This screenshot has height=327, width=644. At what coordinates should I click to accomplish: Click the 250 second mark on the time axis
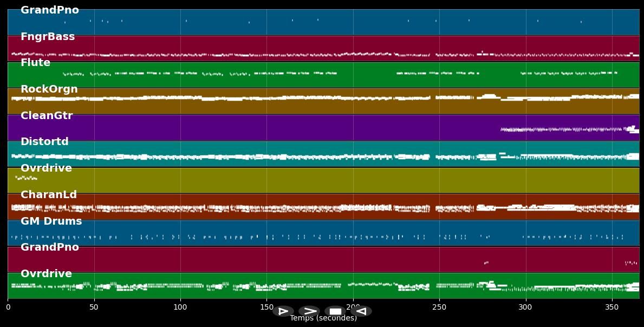[439, 308]
